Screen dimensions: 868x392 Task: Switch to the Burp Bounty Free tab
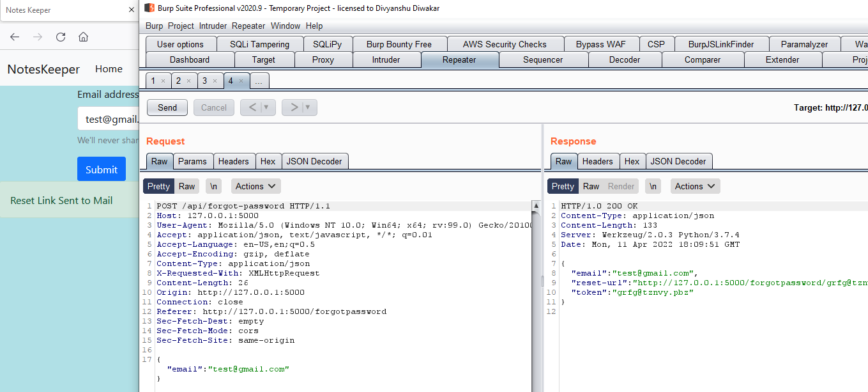coord(399,44)
